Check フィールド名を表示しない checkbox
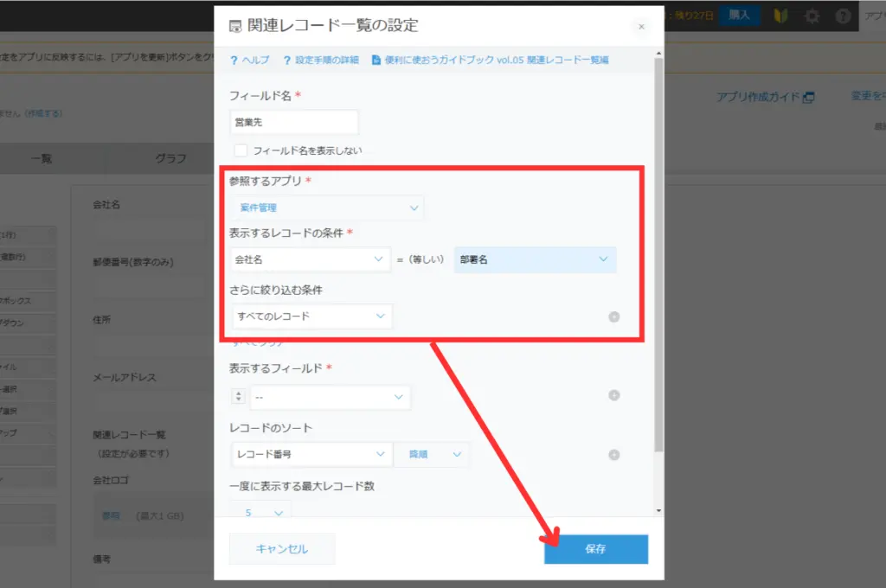The width and height of the screenshot is (886, 588). (x=241, y=150)
